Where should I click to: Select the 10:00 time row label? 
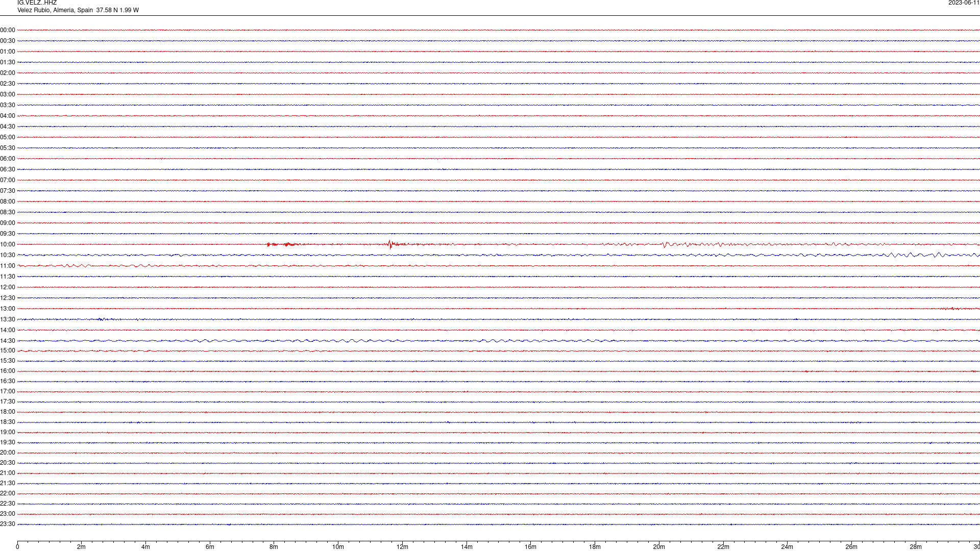point(8,244)
